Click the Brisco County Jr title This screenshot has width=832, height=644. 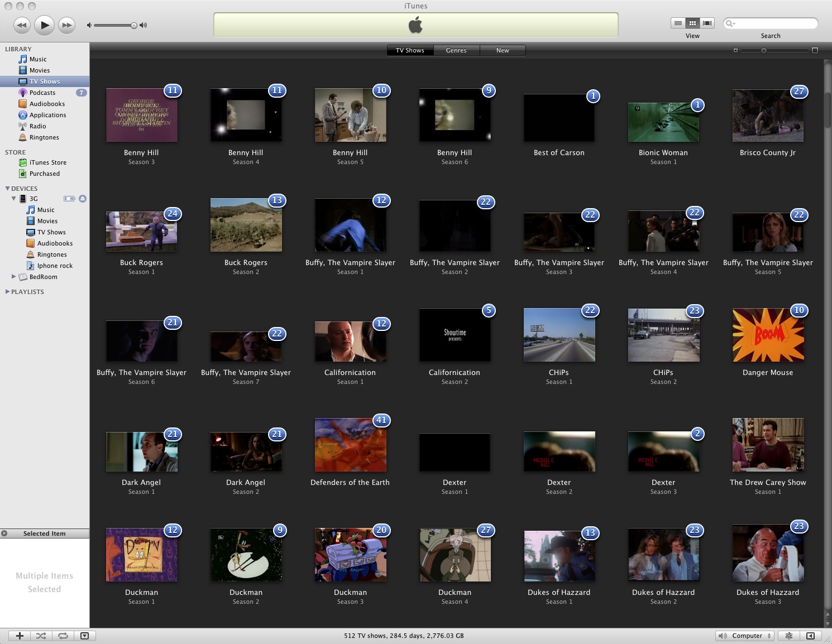[768, 153]
